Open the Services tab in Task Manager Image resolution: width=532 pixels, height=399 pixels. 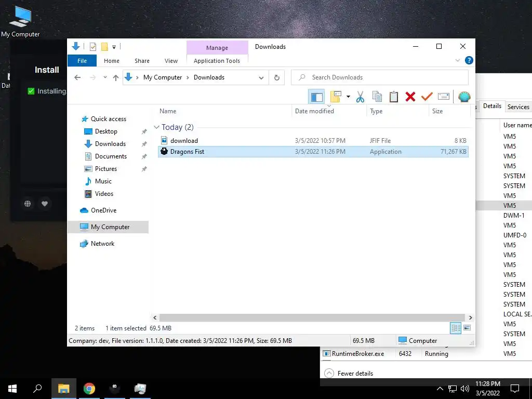pyautogui.click(x=518, y=107)
